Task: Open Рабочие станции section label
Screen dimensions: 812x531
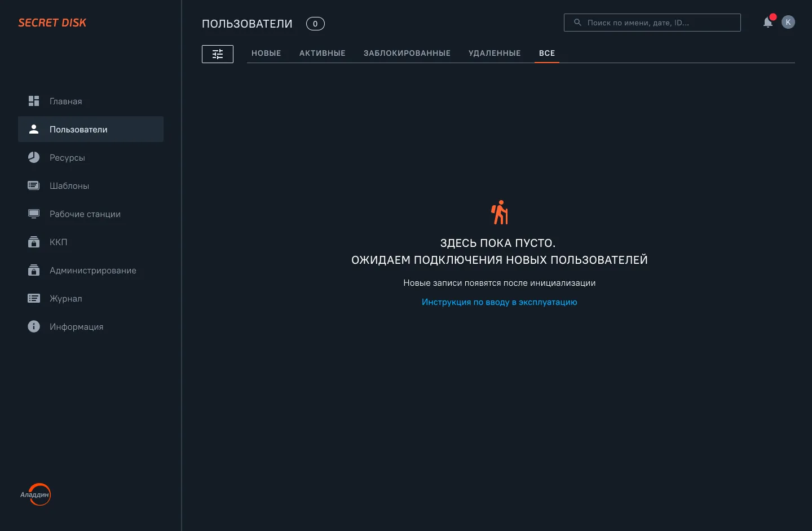Action: tap(85, 214)
